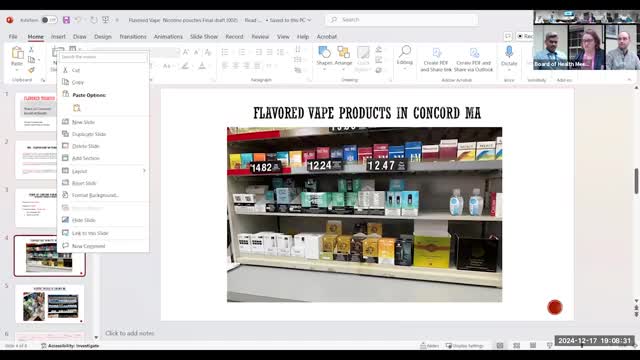Click the red record dot on the slide
Screen dimensions: 640x360
click(555, 307)
